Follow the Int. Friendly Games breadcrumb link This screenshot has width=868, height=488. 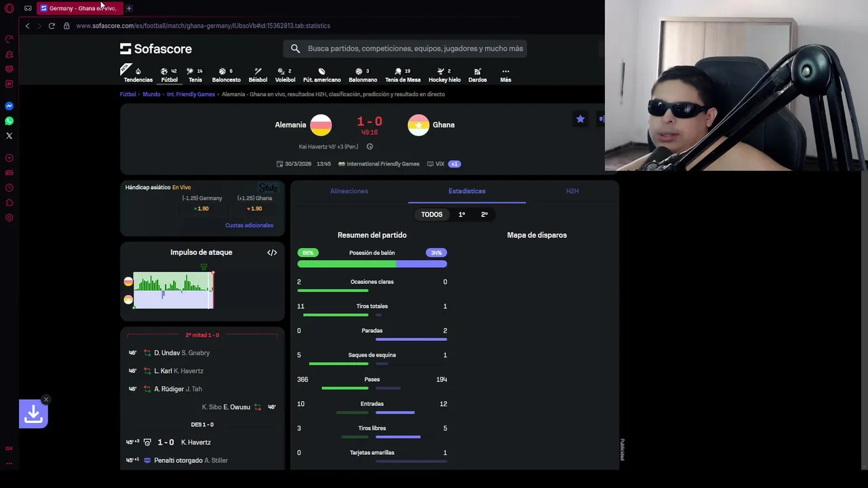pyautogui.click(x=191, y=94)
